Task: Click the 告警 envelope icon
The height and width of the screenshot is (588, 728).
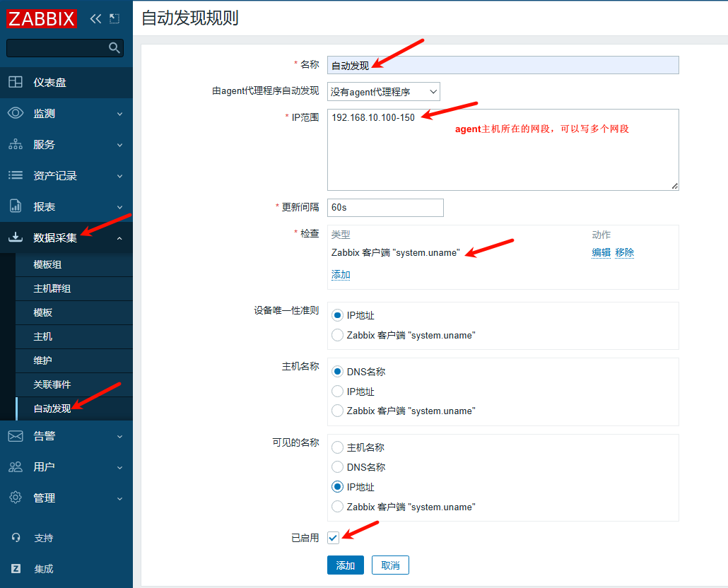Action: click(x=16, y=436)
